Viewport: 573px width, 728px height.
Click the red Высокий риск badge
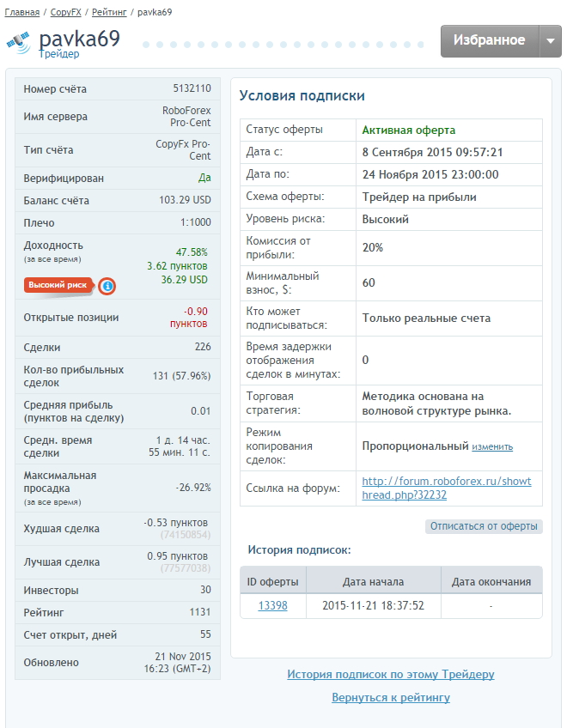(58, 285)
